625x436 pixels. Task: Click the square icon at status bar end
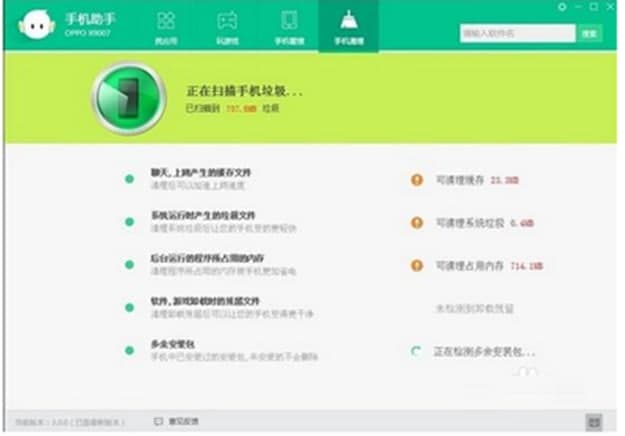pyautogui.click(x=594, y=422)
